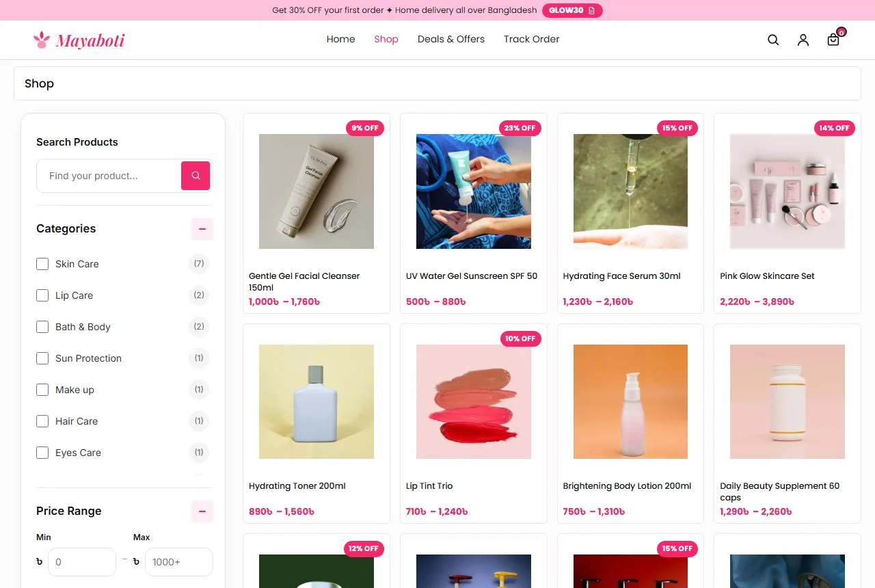Viewport: 875px width, 588px height.
Task: Check the Bath & Body category
Action: pyautogui.click(x=42, y=327)
